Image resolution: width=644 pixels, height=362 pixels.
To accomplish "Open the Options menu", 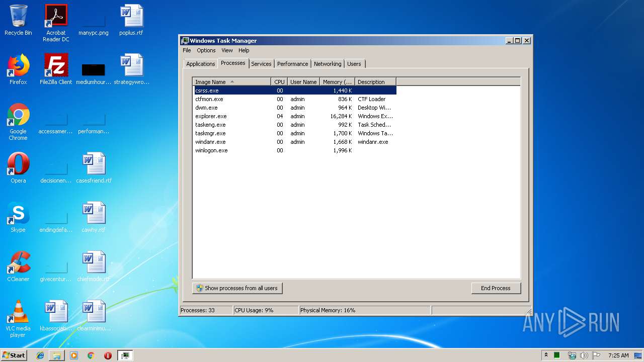I will click(206, 50).
